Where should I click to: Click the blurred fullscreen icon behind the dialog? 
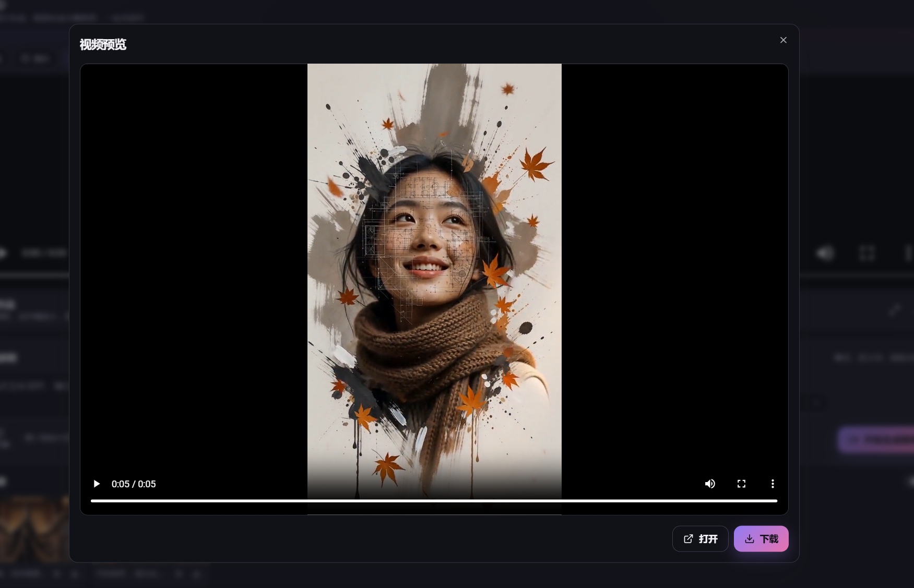(x=866, y=254)
